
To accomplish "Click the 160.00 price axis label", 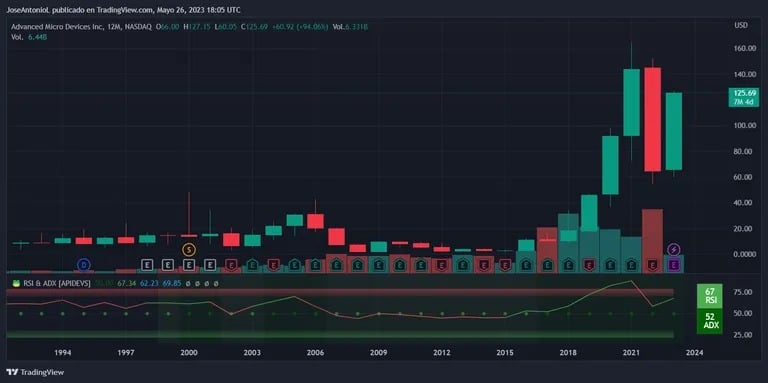I will pyautogui.click(x=744, y=48).
